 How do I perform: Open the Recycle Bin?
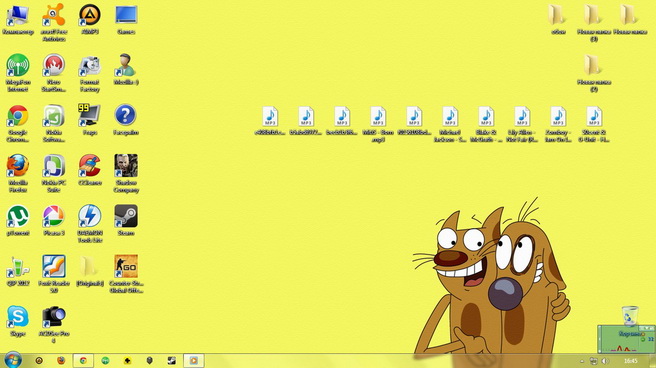[x=630, y=315]
